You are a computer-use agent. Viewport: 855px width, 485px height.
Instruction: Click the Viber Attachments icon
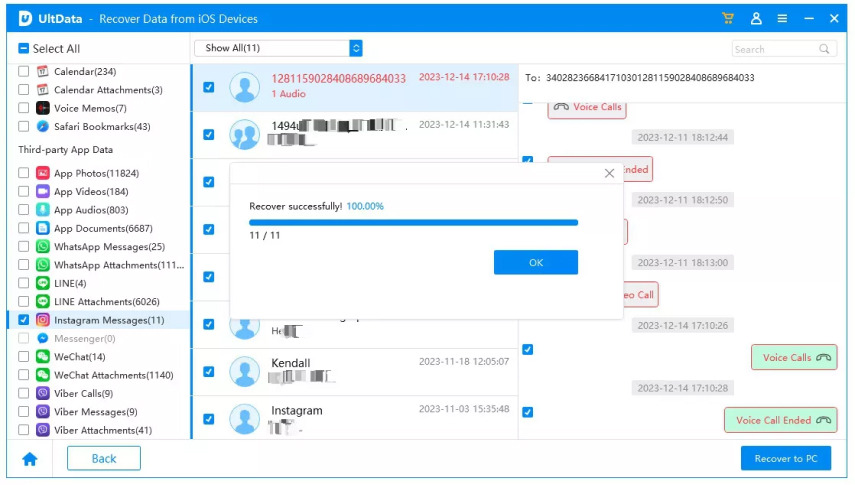pyautogui.click(x=43, y=430)
